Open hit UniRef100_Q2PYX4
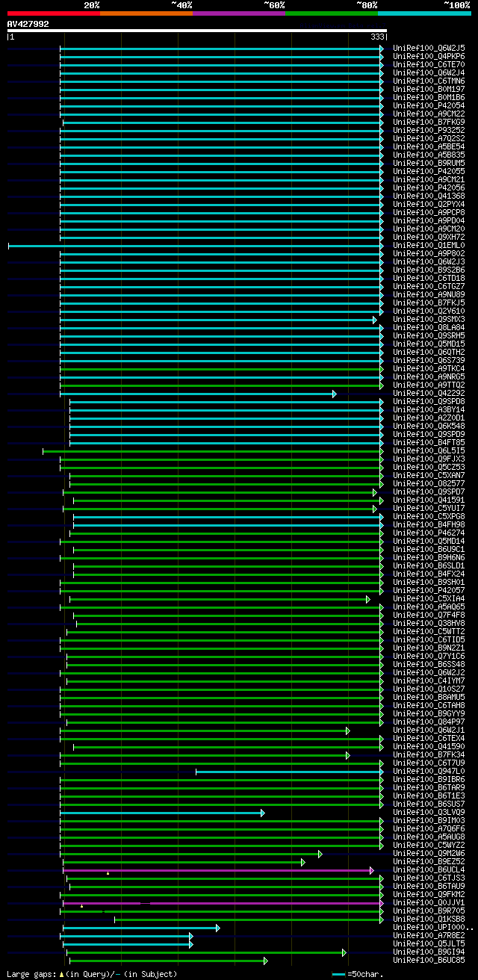The image size is (478, 980). coord(429,204)
